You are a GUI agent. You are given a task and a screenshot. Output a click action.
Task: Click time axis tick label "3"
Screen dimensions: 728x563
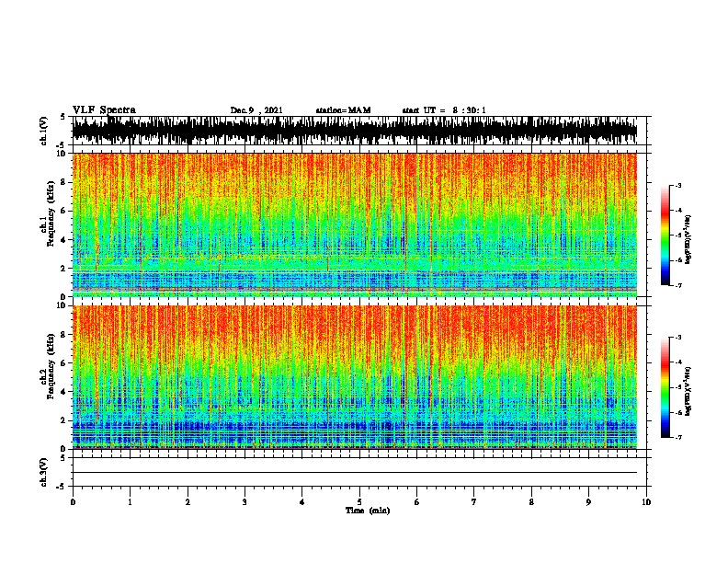click(x=245, y=502)
